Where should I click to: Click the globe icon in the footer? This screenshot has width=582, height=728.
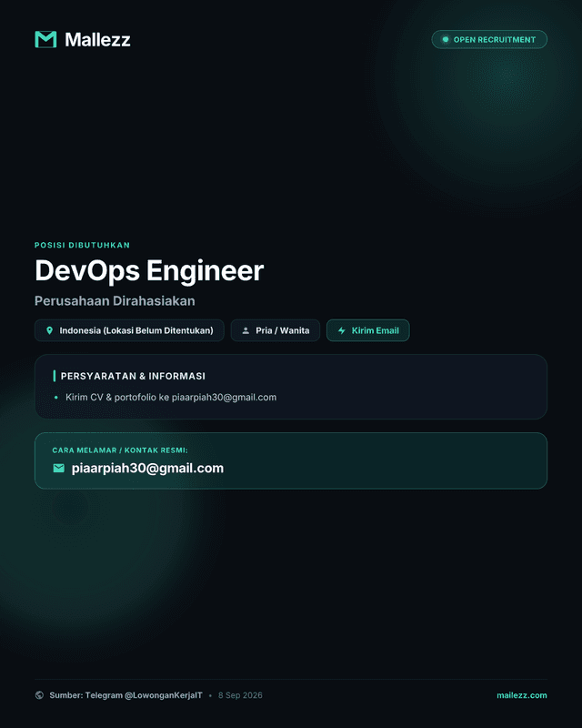(39, 695)
